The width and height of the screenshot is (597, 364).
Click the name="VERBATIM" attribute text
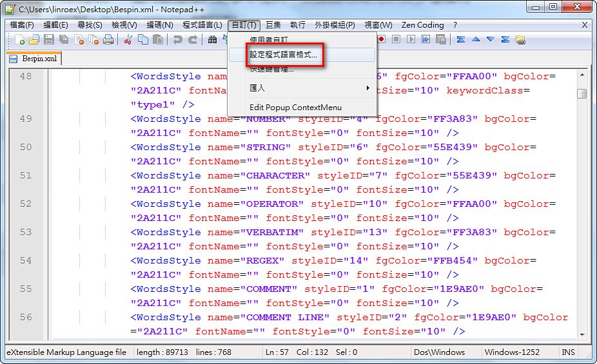tap(255, 233)
